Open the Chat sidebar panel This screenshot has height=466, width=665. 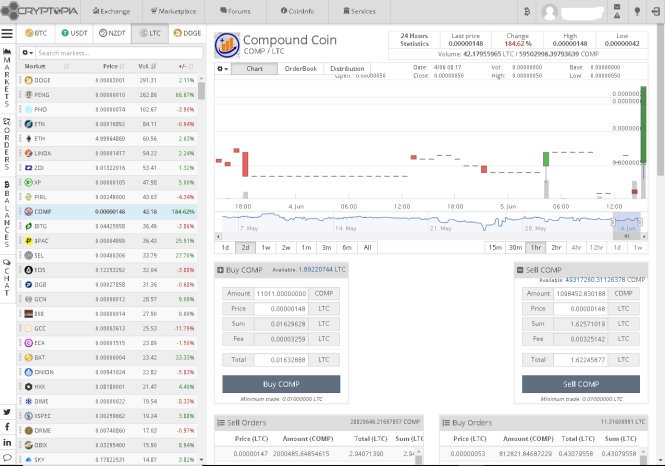tap(7, 278)
